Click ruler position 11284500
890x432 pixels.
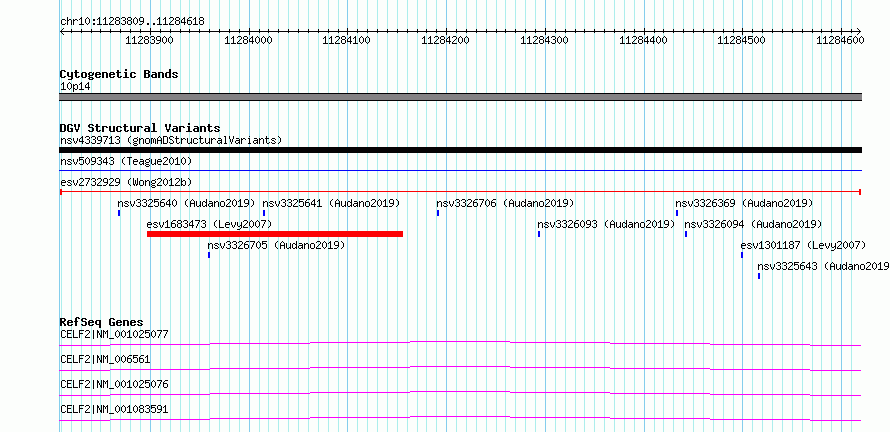[742, 40]
